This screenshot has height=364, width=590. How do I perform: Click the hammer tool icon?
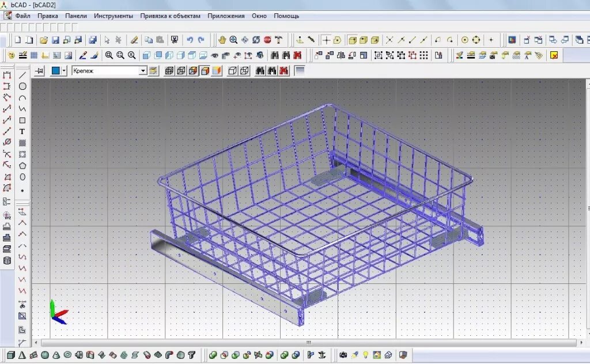(279, 40)
